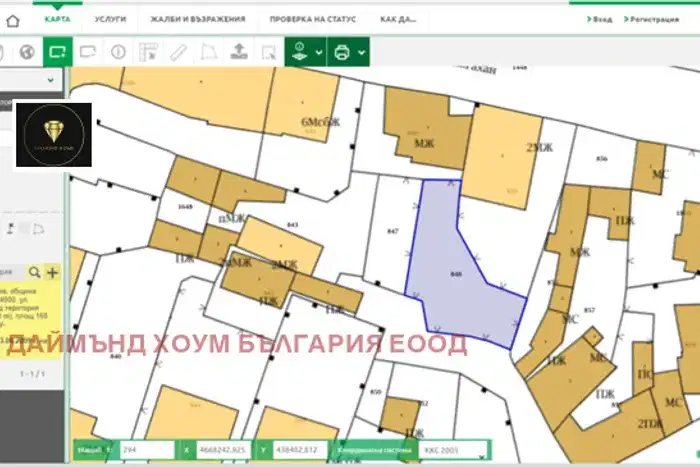Go to the home page icon
Viewport: 700px width, 467px height.
pyautogui.click(x=12, y=21)
